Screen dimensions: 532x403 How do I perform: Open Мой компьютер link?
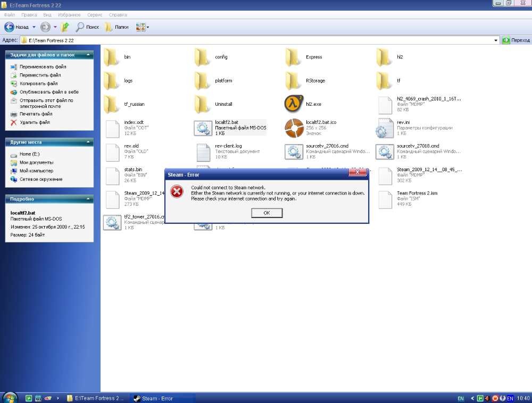tap(36, 171)
